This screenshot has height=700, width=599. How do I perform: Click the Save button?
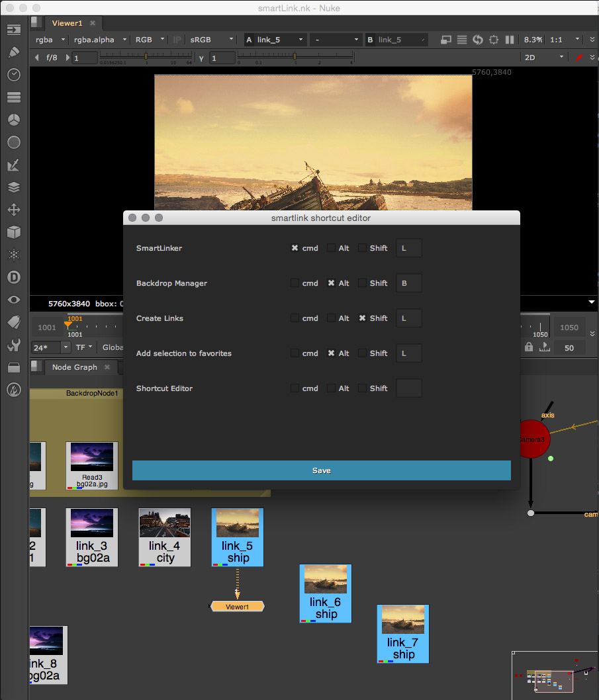pyautogui.click(x=321, y=470)
